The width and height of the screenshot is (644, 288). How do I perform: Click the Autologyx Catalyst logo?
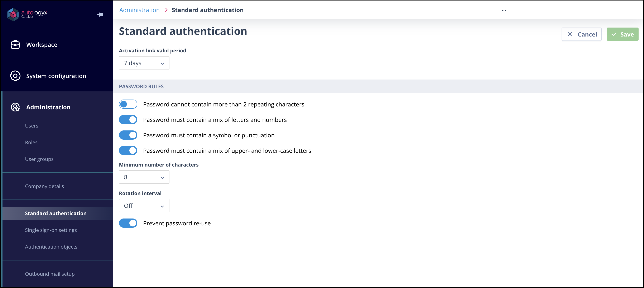(27, 14)
